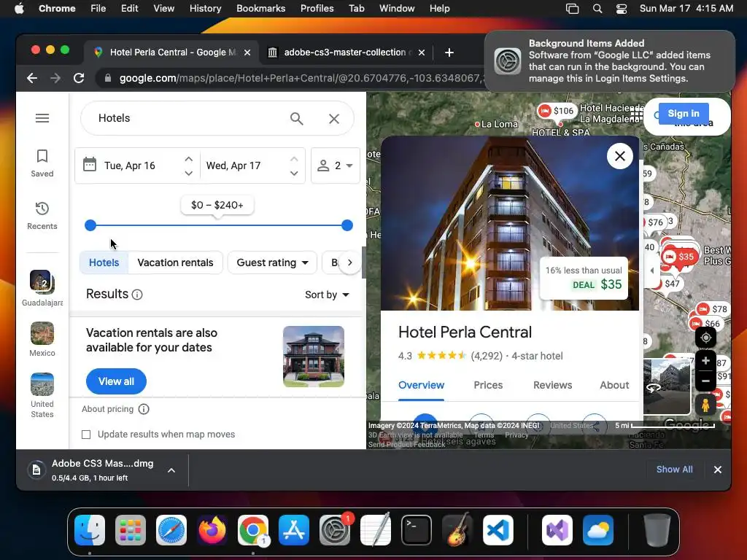Viewport: 747px width, 560px height.
Task: Show more filter chips with right arrow
Action: coord(349,262)
